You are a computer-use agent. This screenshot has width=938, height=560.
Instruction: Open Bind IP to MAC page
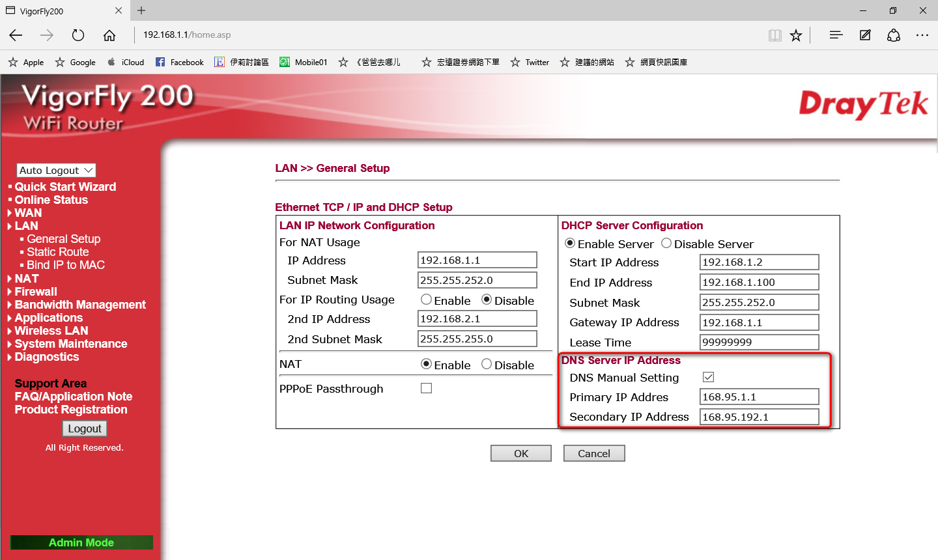coord(65,265)
